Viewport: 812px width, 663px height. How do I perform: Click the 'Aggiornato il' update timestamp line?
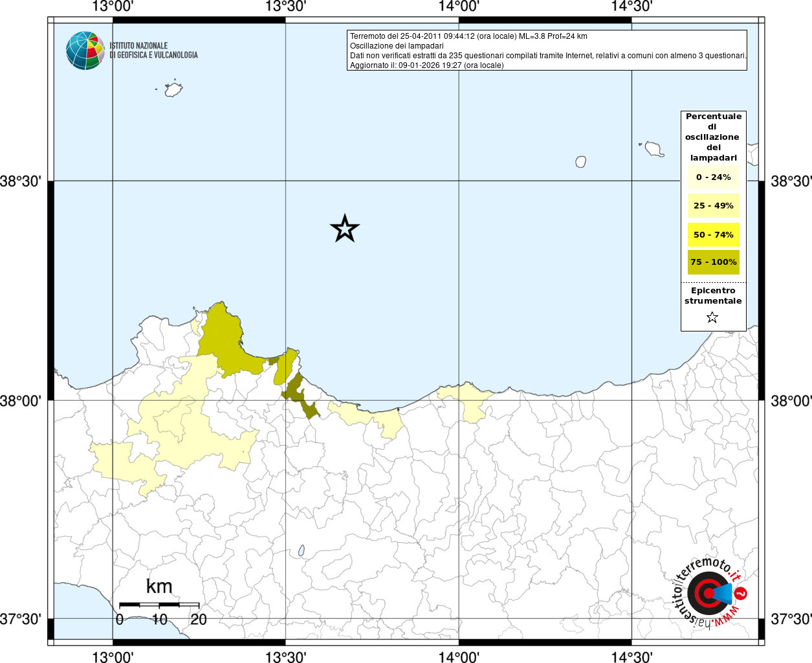point(426,65)
